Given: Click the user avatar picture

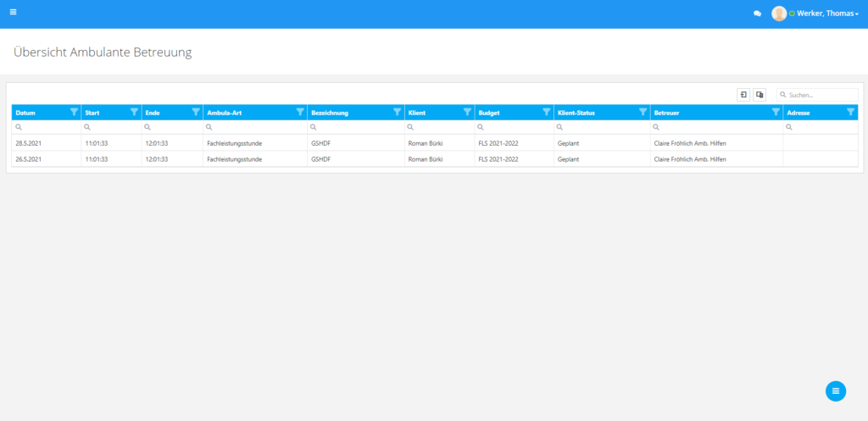Looking at the screenshot, I should (778, 14).
